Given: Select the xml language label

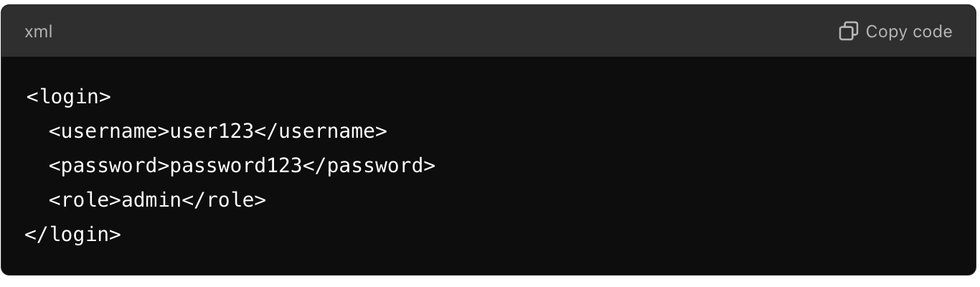Looking at the screenshot, I should click(38, 32).
